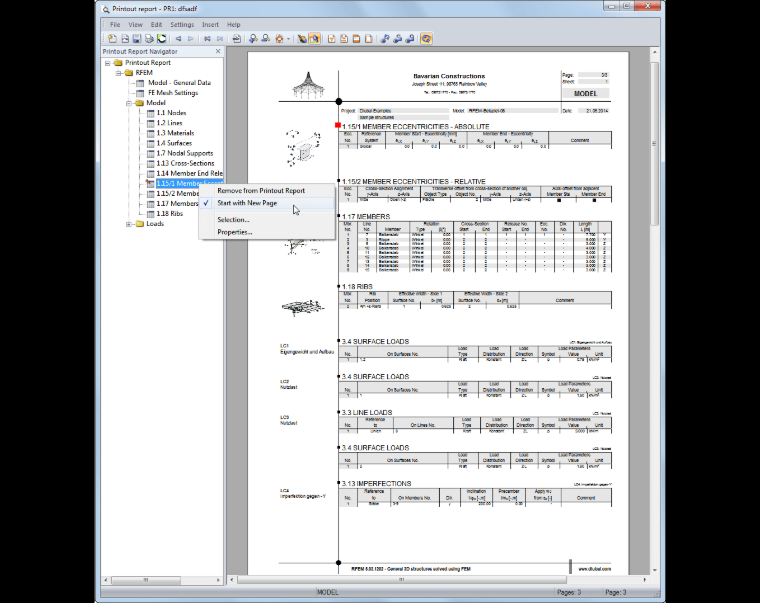Click the scroll down arrow of preview
The image size is (760, 603).
coord(654,571)
